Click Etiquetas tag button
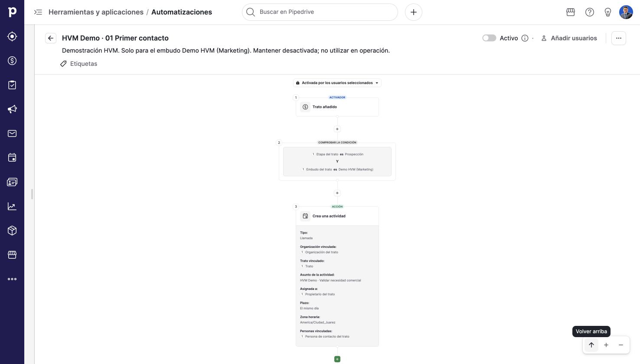The width and height of the screenshot is (640, 364). (x=78, y=64)
